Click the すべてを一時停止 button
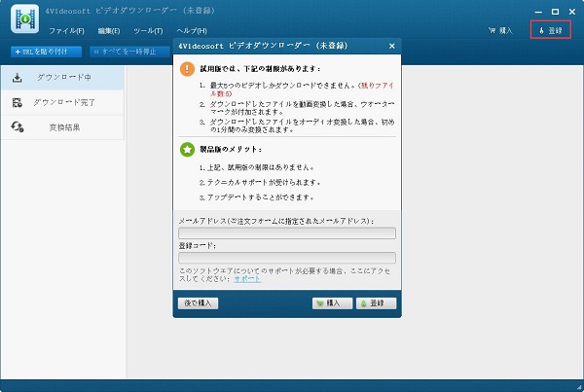This screenshot has height=392, width=584. 128,52
